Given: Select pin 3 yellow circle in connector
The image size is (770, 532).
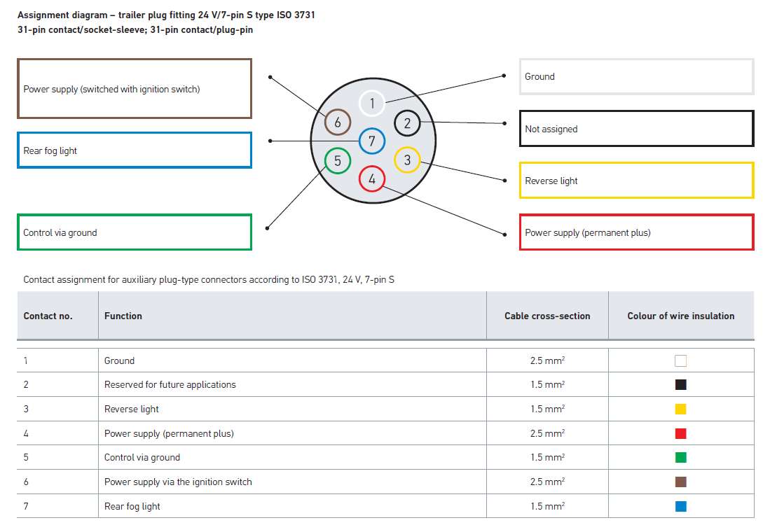Looking at the screenshot, I should click(x=407, y=160).
